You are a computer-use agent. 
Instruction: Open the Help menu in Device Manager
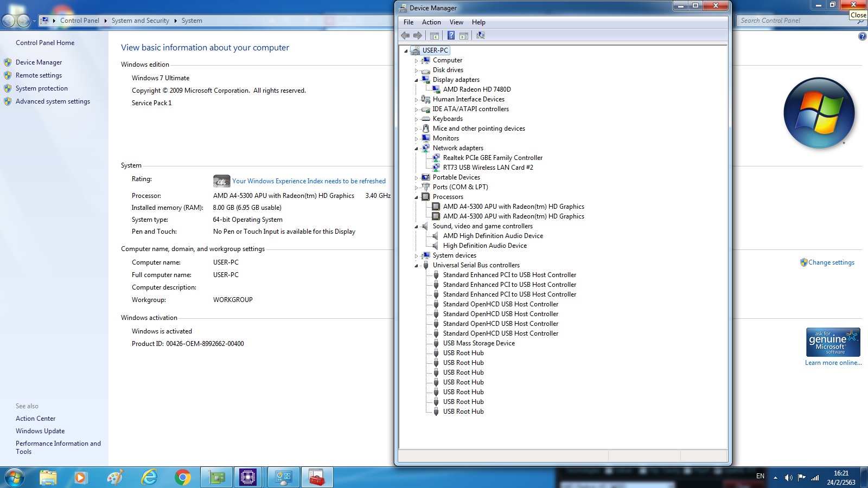pyautogui.click(x=478, y=22)
